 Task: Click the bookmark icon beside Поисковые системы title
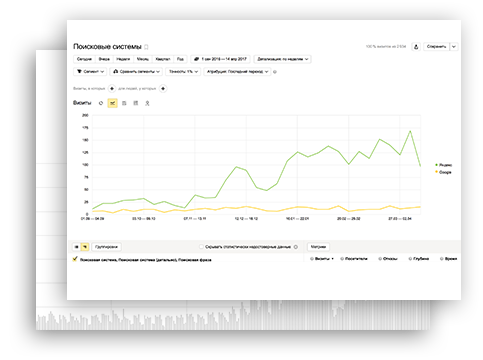coord(146,47)
